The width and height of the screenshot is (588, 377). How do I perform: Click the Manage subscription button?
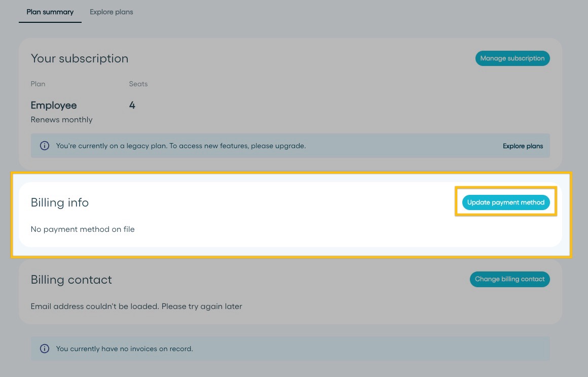[512, 58]
